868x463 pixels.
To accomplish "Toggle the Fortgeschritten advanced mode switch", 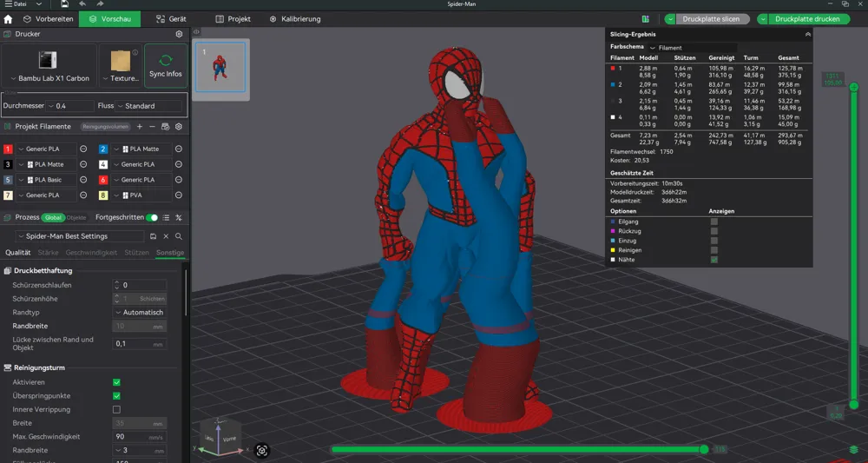I will coord(152,218).
